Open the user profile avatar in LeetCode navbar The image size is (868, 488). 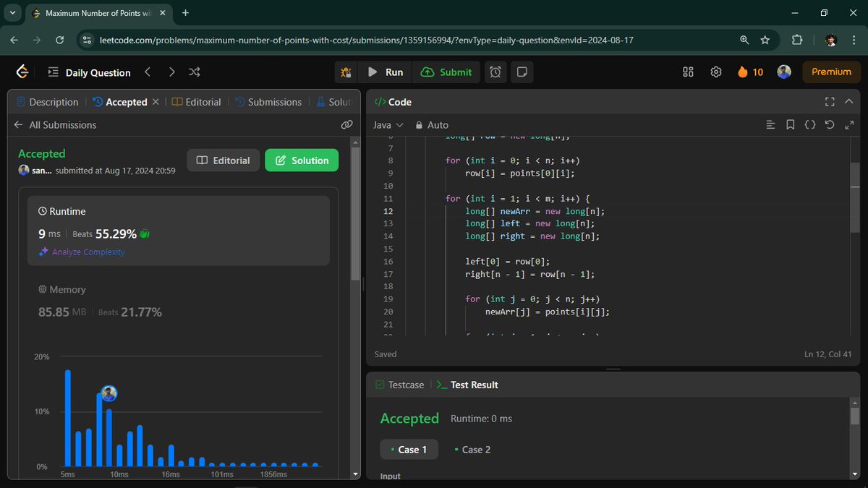(x=784, y=72)
